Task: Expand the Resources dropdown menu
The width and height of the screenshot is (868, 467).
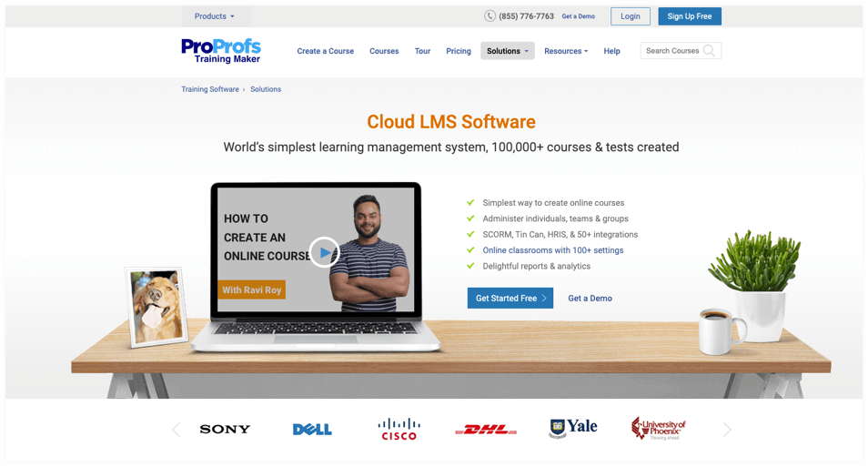Action: tap(566, 51)
